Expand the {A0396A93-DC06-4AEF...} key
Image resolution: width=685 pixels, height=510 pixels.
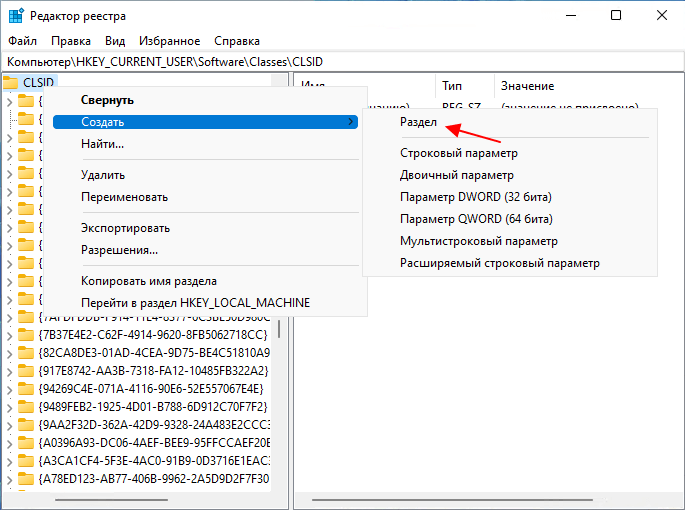(x=9, y=444)
